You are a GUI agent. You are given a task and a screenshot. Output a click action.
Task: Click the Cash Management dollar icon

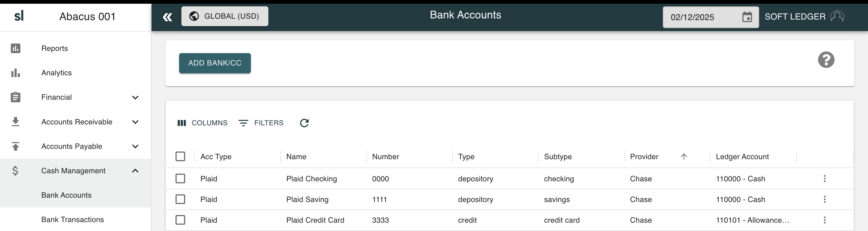15,171
